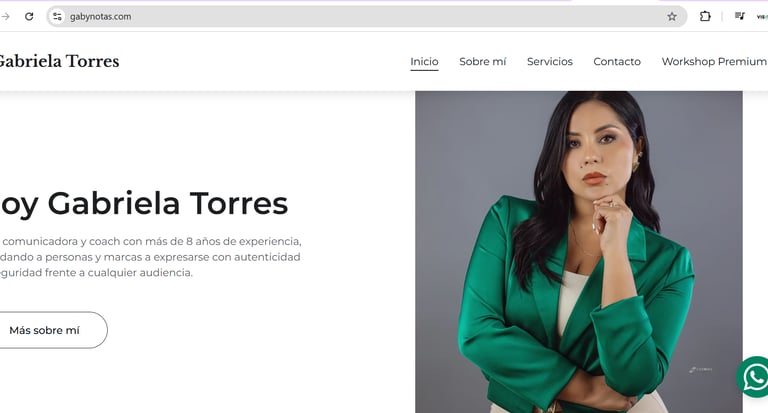Click the Gabriela Torres site logo
Screen dimensions: 768x413
pyautogui.click(x=58, y=61)
